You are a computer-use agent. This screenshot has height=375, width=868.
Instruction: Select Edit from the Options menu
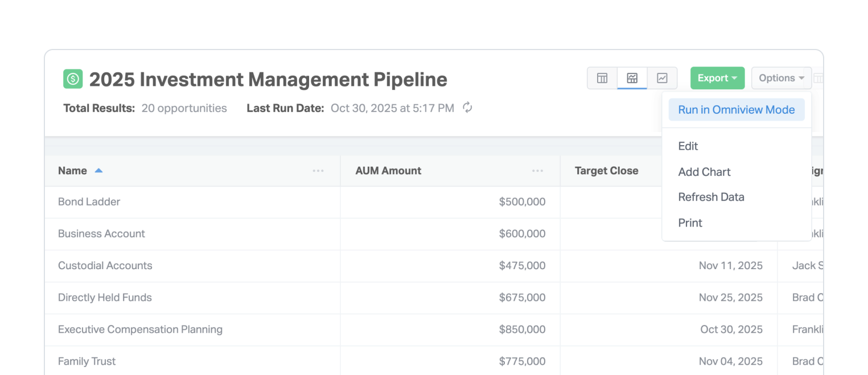tap(688, 146)
